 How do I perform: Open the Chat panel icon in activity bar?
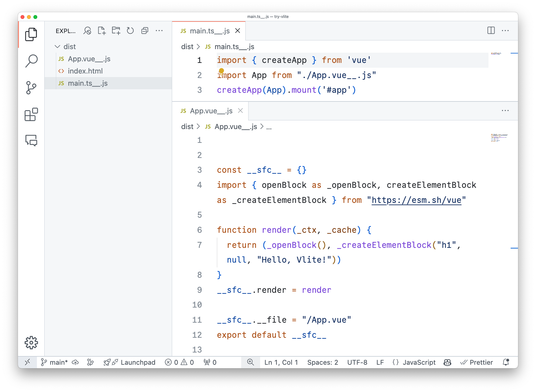coord(31,140)
